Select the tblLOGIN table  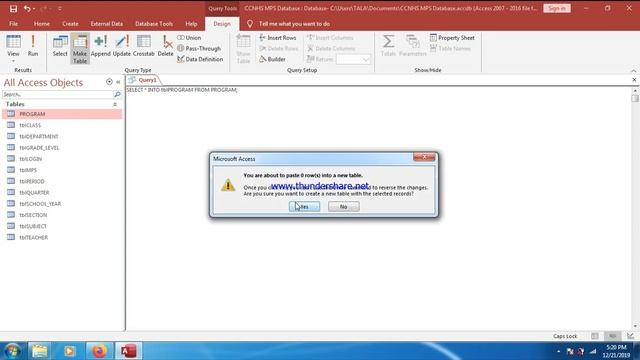[x=62, y=159]
